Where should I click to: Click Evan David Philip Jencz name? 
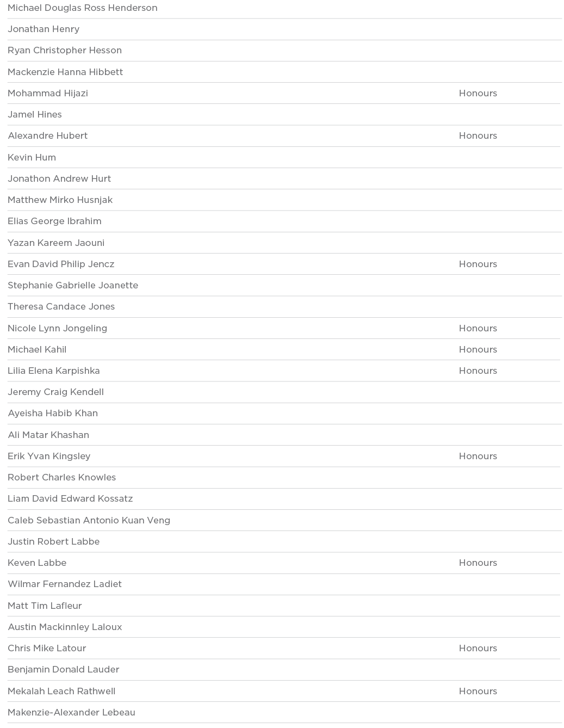pyautogui.click(x=61, y=264)
